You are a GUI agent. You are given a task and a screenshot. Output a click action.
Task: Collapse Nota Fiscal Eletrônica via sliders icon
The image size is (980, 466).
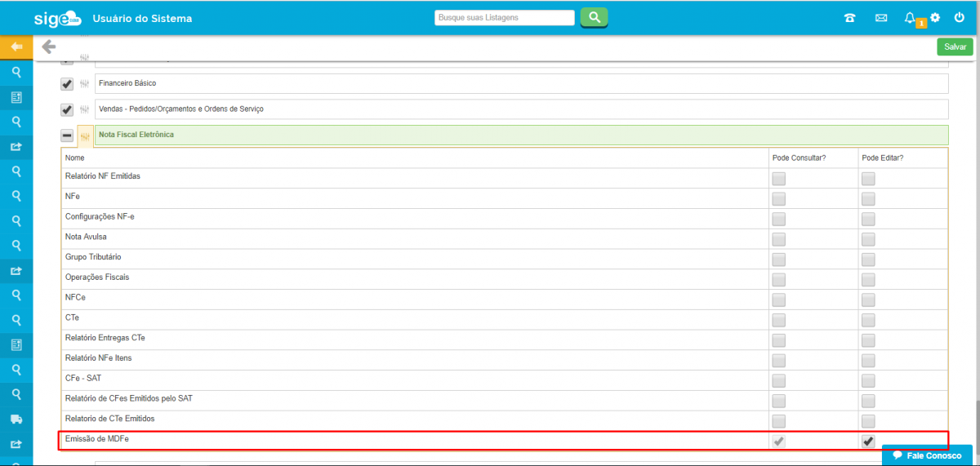pos(85,136)
